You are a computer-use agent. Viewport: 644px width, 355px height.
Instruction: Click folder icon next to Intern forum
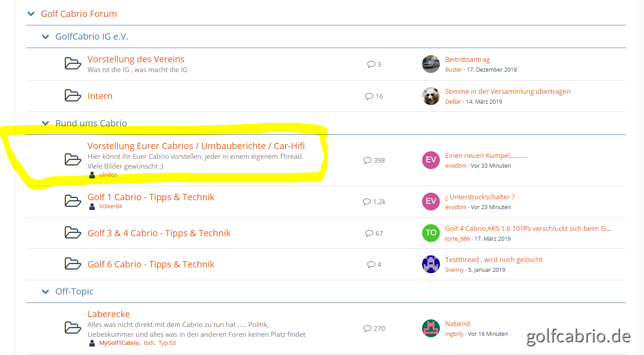tap(73, 96)
